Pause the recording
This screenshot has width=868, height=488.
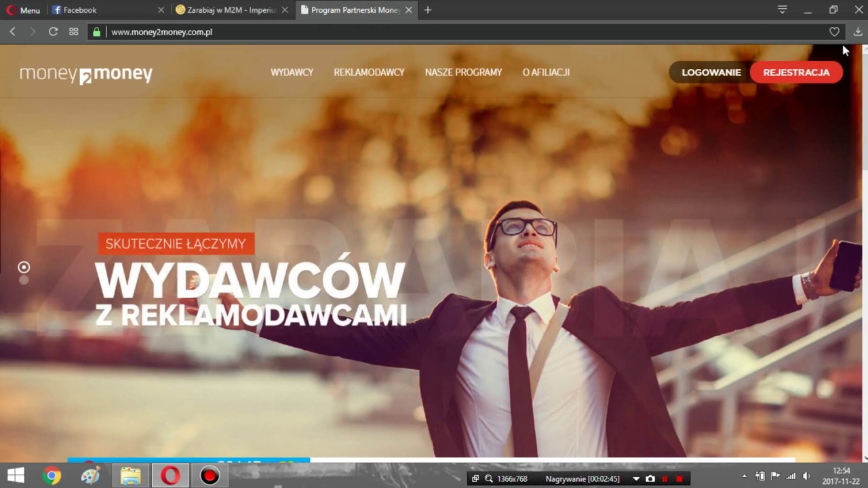pyautogui.click(x=665, y=479)
